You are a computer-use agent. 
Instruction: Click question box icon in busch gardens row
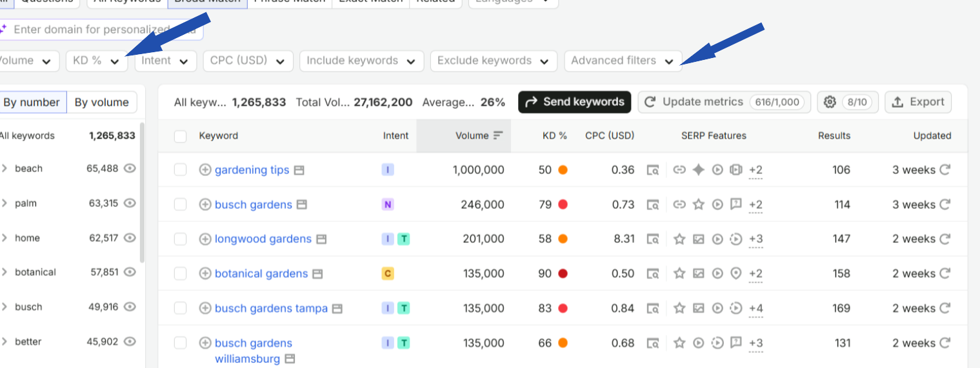735,205
